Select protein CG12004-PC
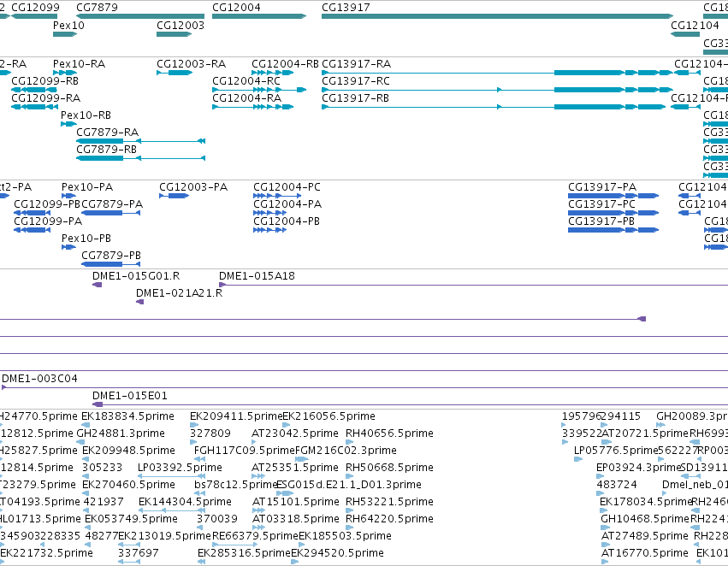 pyautogui.click(x=277, y=196)
